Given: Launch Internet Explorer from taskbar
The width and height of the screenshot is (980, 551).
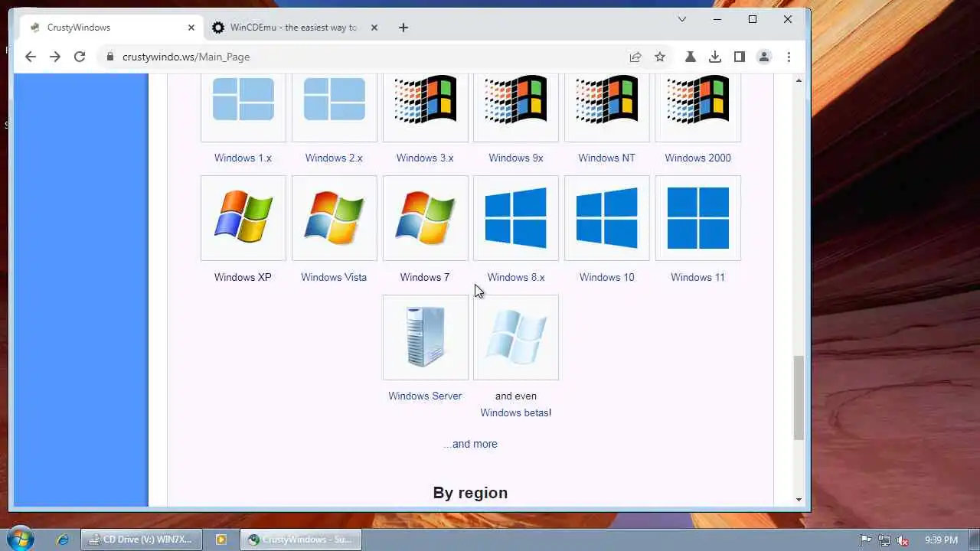Looking at the screenshot, I should point(63,540).
